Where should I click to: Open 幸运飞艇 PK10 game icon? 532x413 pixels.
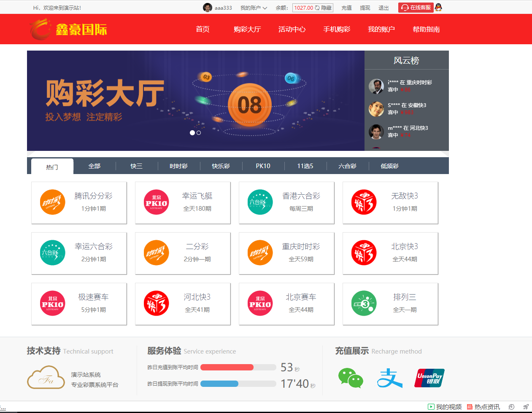pyautogui.click(x=157, y=202)
